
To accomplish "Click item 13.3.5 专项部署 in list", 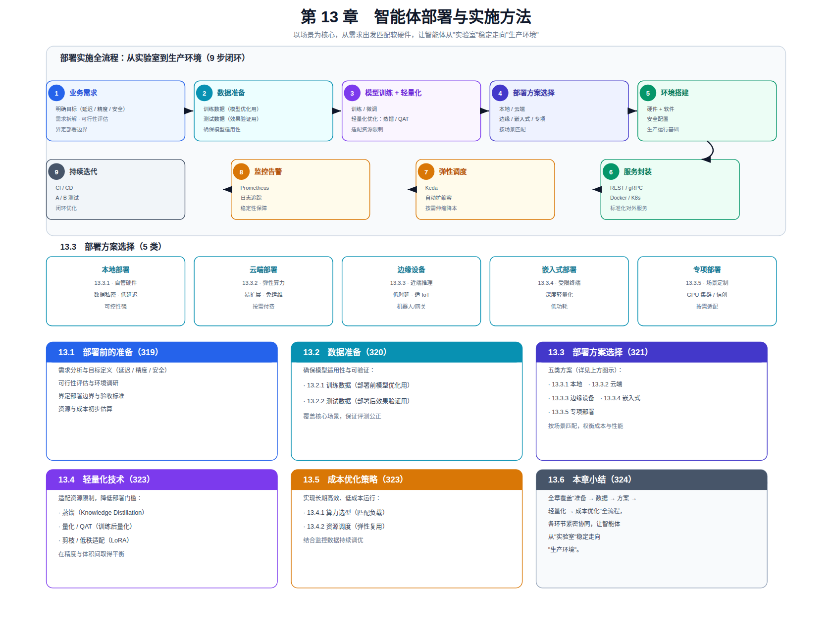I will coord(571,412).
